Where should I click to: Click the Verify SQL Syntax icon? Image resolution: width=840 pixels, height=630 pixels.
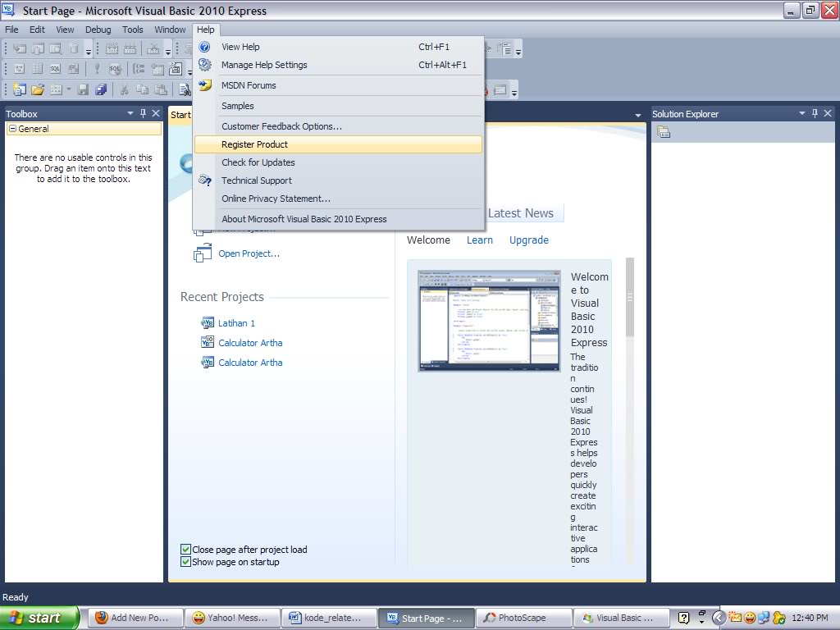pyautogui.click(x=115, y=69)
